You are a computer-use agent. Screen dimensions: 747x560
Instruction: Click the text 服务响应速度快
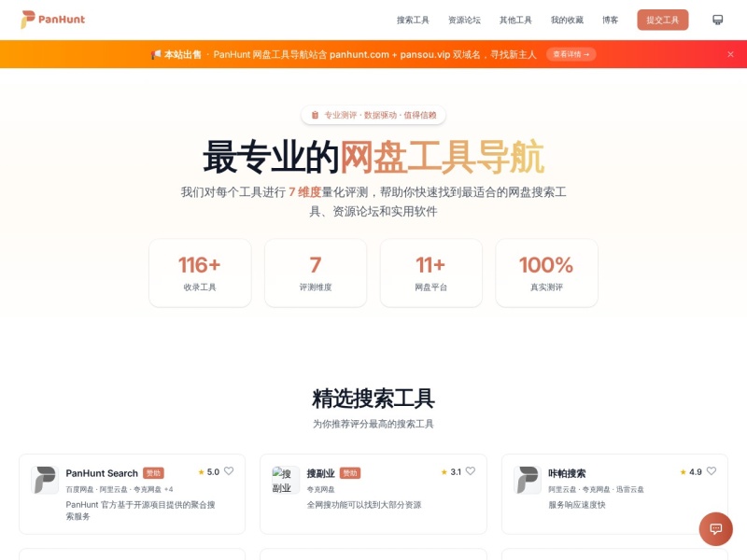[x=577, y=505]
